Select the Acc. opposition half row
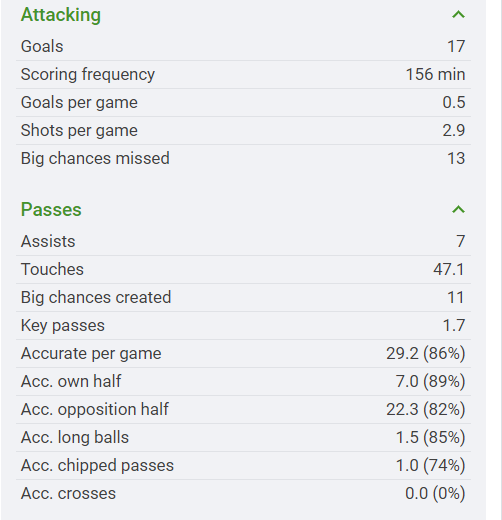This screenshot has width=502, height=520. tap(243, 409)
